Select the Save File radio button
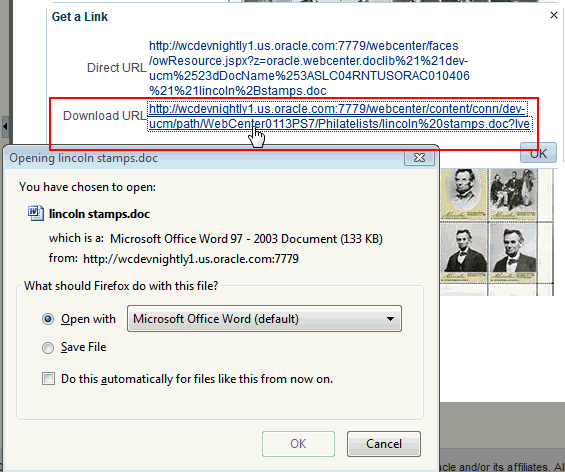Screen dimensions: 565x472 (48, 348)
